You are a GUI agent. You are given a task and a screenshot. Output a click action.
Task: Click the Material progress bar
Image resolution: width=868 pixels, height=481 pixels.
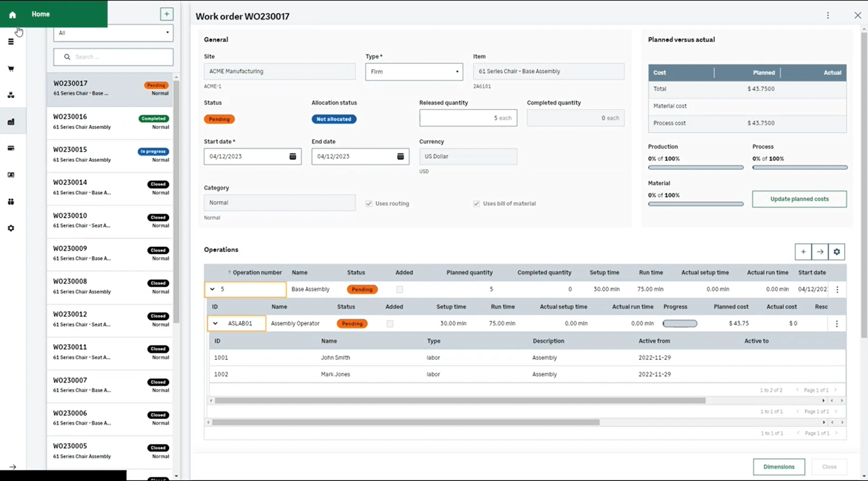click(695, 204)
